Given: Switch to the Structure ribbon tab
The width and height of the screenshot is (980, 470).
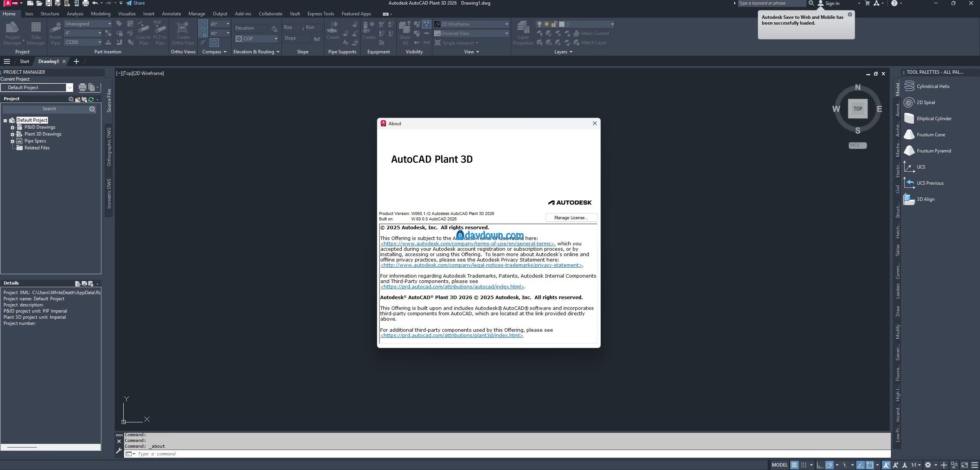Looking at the screenshot, I should tap(50, 13).
